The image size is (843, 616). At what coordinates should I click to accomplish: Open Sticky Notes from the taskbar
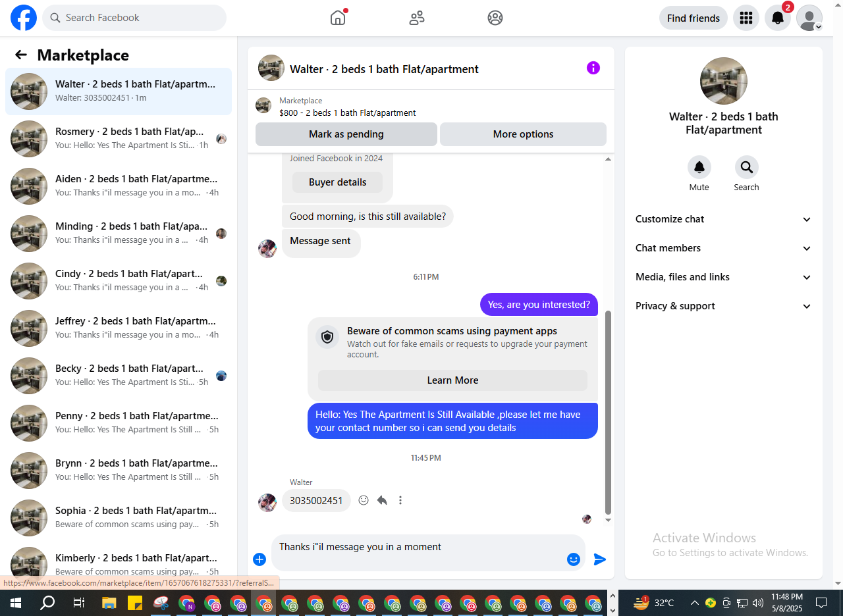coord(135,602)
